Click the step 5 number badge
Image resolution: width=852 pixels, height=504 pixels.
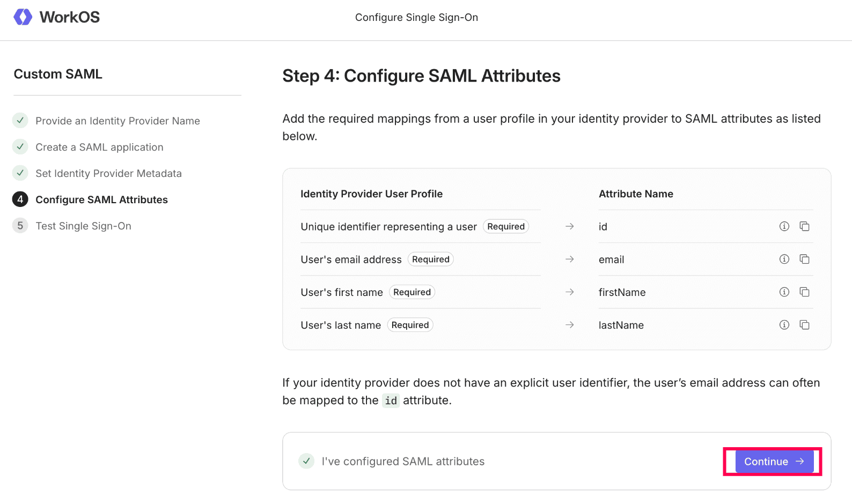click(20, 226)
